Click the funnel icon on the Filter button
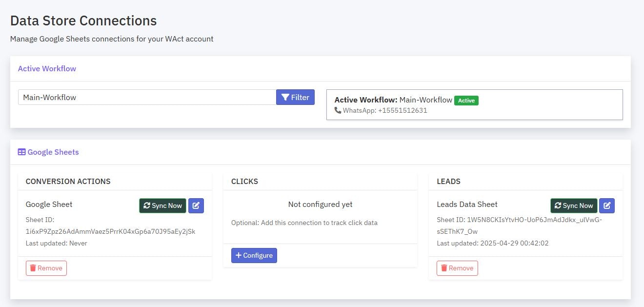Screen dimensions: 644x307 [286, 97]
